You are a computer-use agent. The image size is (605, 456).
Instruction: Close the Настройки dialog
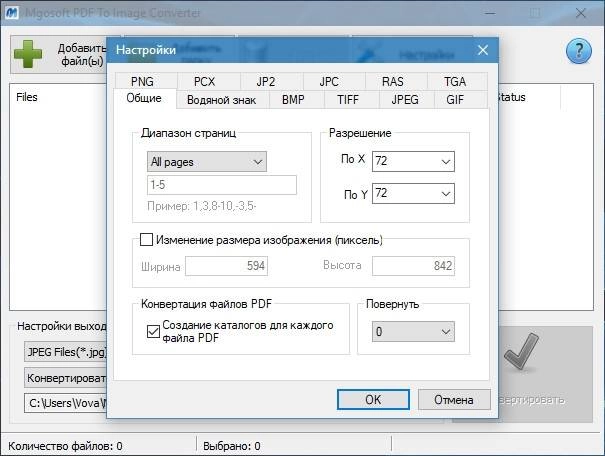point(483,50)
